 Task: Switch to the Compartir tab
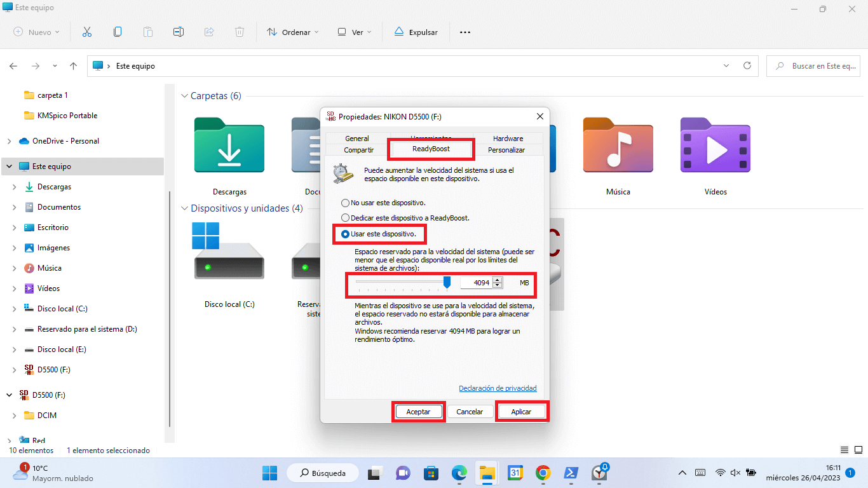click(359, 150)
